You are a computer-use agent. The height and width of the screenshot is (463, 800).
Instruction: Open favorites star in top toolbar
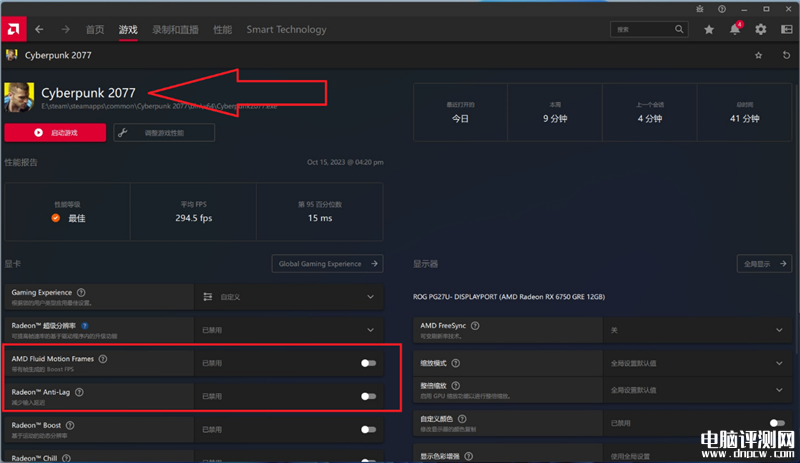[x=709, y=30]
